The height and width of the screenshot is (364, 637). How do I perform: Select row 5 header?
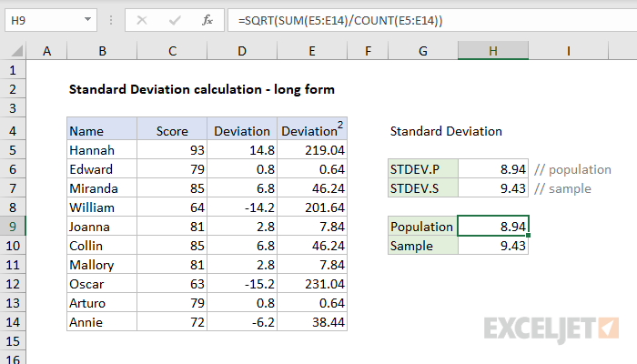14,150
